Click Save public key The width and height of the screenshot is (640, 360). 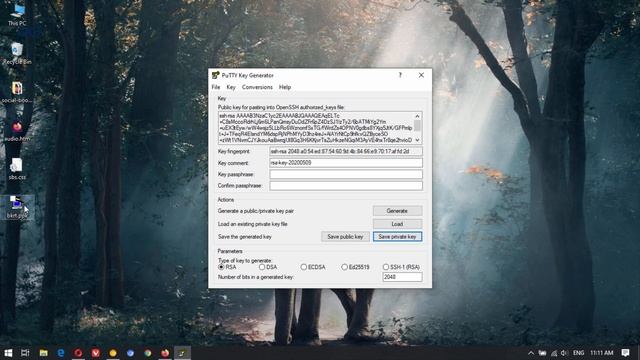(x=345, y=236)
